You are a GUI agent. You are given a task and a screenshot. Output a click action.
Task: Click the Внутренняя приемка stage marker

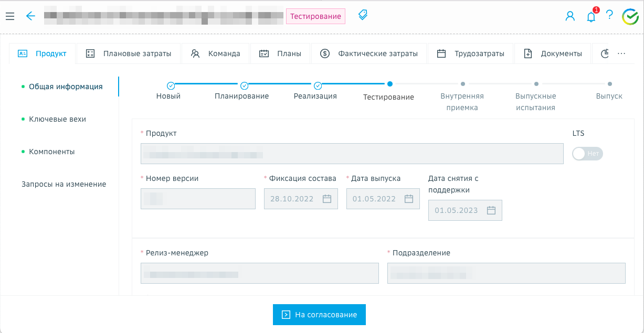(x=462, y=84)
